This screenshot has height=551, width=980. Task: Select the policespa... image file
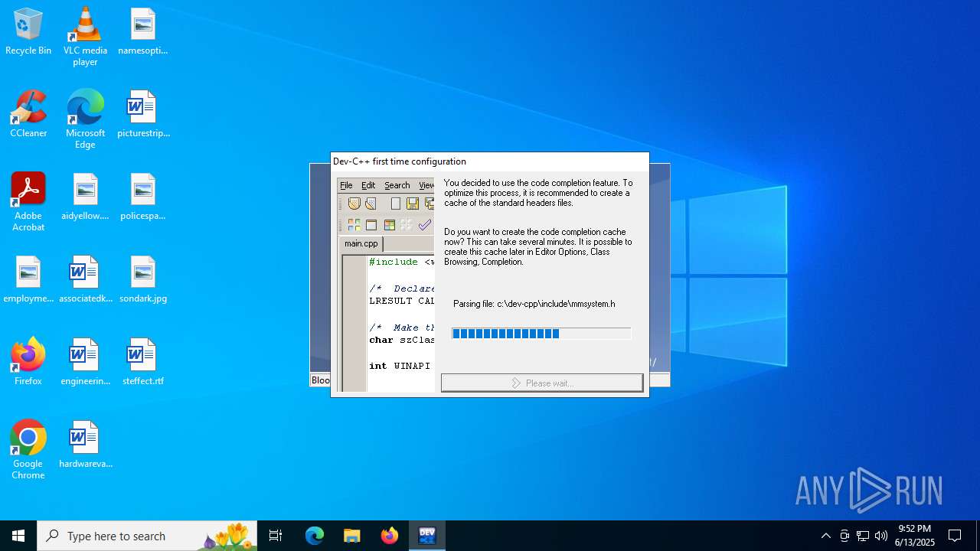pyautogui.click(x=142, y=197)
